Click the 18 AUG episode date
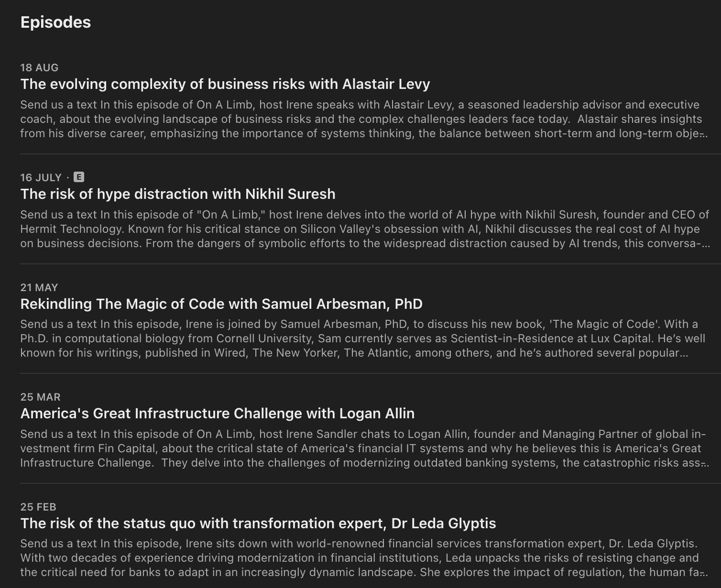Image resolution: width=721 pixels, height=588 pixels. click(x=39, y=68)
